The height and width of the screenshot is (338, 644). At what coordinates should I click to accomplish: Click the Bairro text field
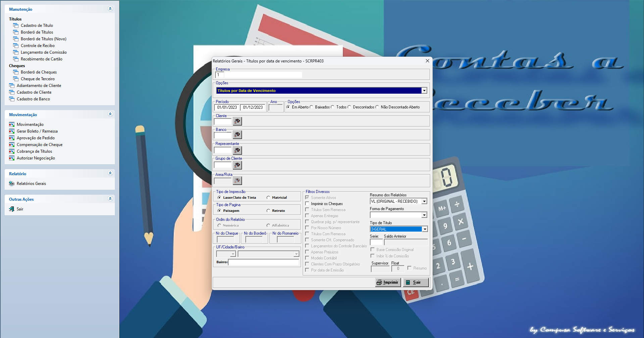coord(263,262)
